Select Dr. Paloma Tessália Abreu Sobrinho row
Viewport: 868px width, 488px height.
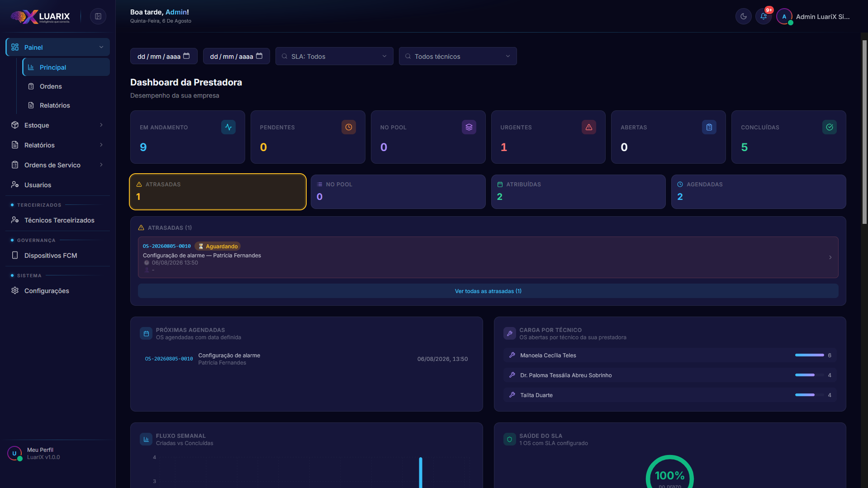point(670,375)
